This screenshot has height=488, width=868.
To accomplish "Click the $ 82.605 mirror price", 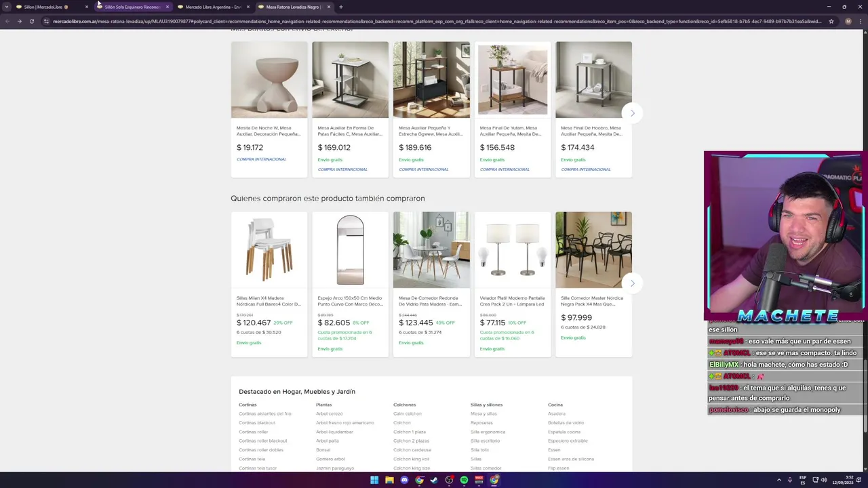I will 334,323.
